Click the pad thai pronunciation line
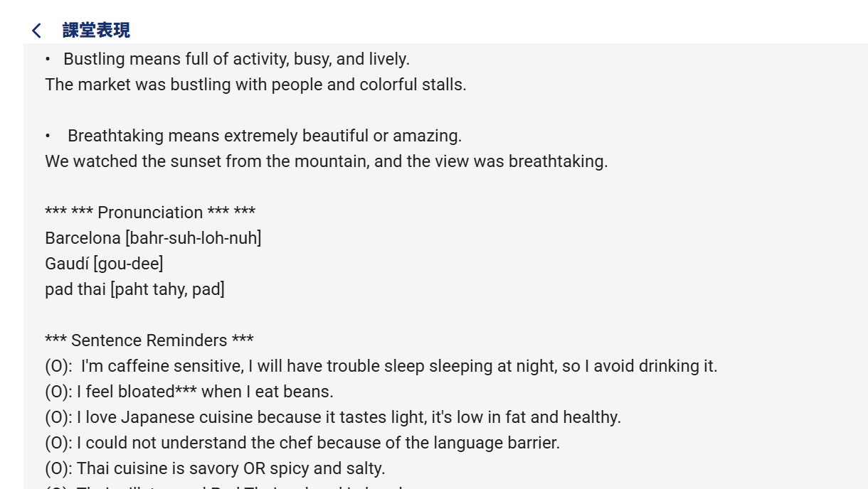 pos(134,289)
